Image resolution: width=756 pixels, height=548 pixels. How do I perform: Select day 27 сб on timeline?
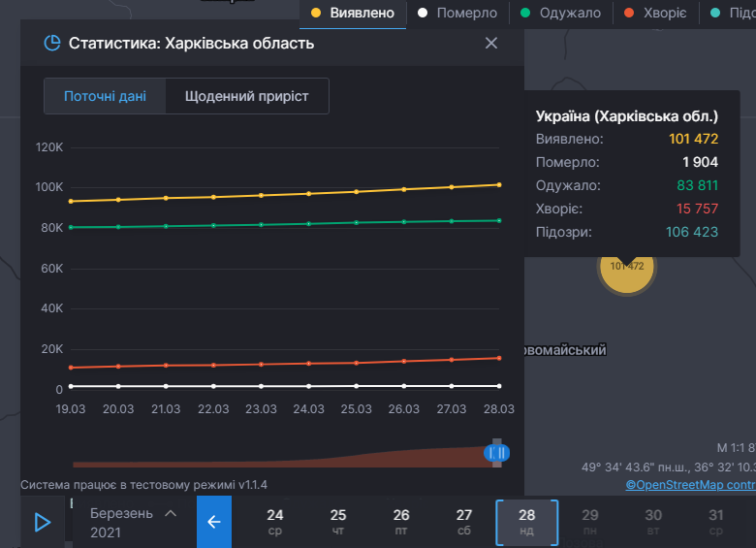point(464,522)
